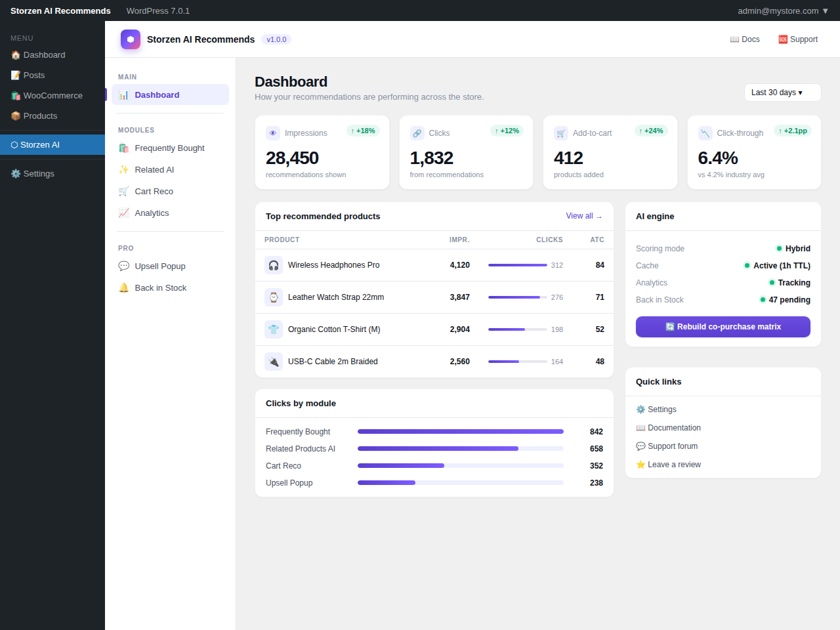
Task: Click the gear icon beside WordPress Settings
Action: coord(16,174)
